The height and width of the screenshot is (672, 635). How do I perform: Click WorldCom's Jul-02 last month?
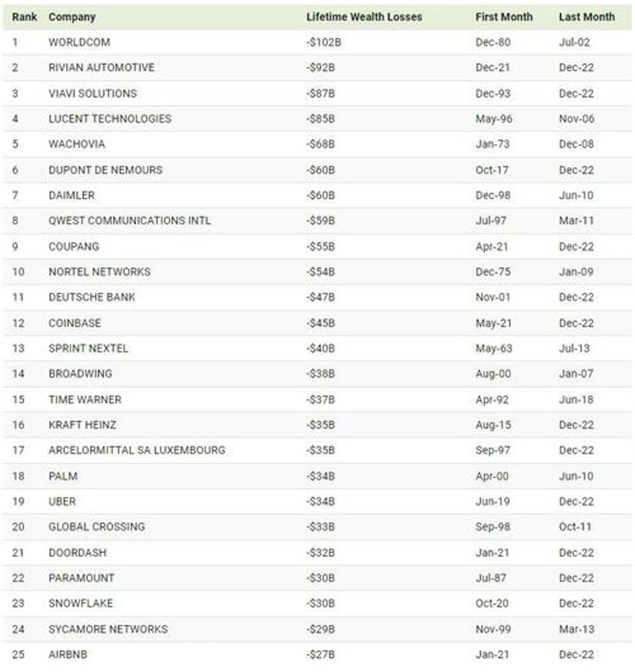tap(574, 42)
